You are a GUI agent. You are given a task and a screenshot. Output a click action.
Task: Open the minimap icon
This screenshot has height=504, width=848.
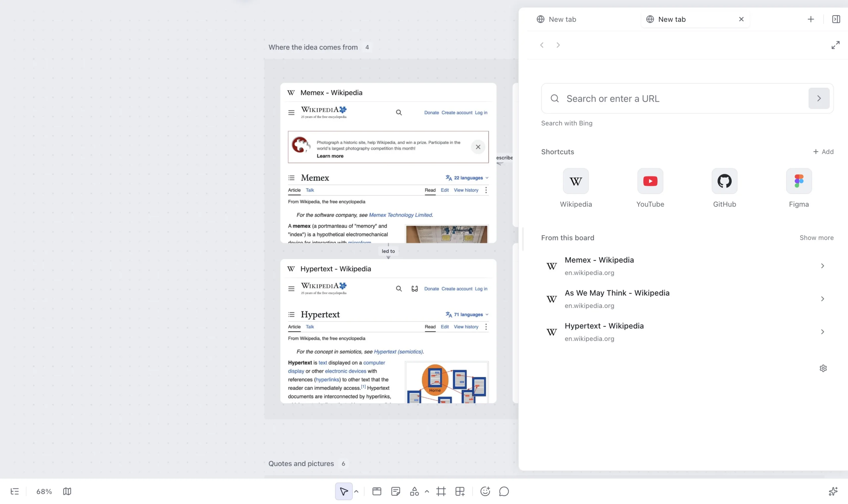[67, 491]
